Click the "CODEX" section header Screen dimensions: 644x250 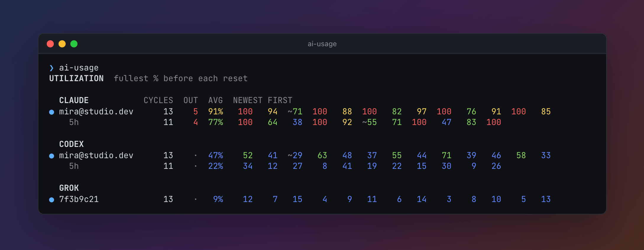point(72,144)
